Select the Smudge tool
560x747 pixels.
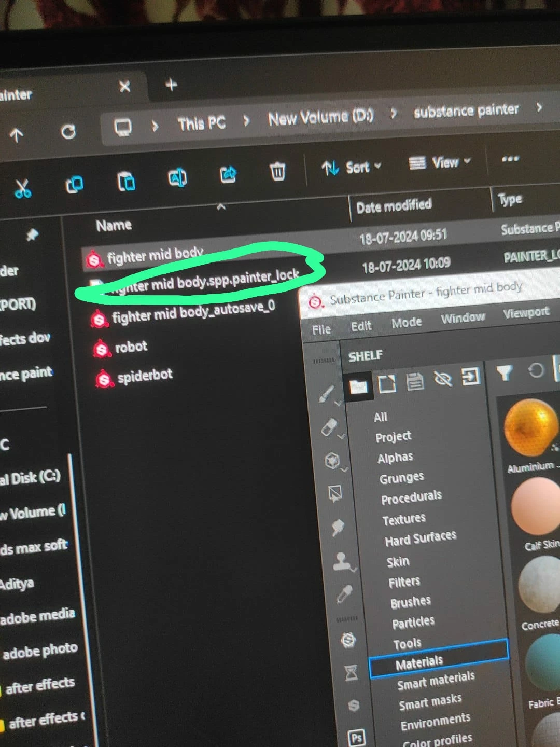point(338,527)
